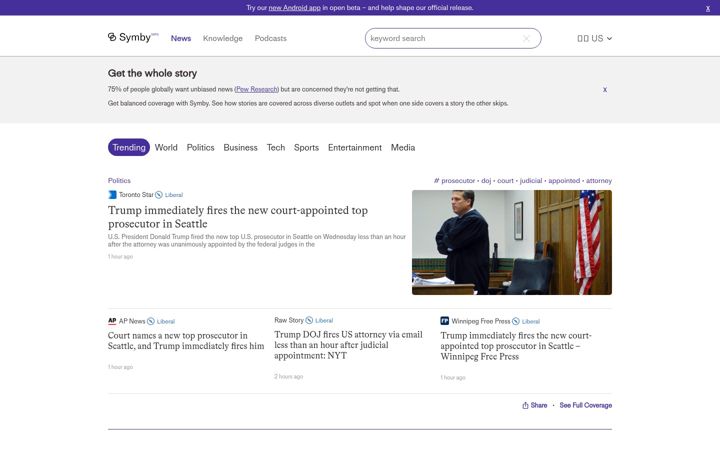Click the Share icon below the story

pos(525,405)
